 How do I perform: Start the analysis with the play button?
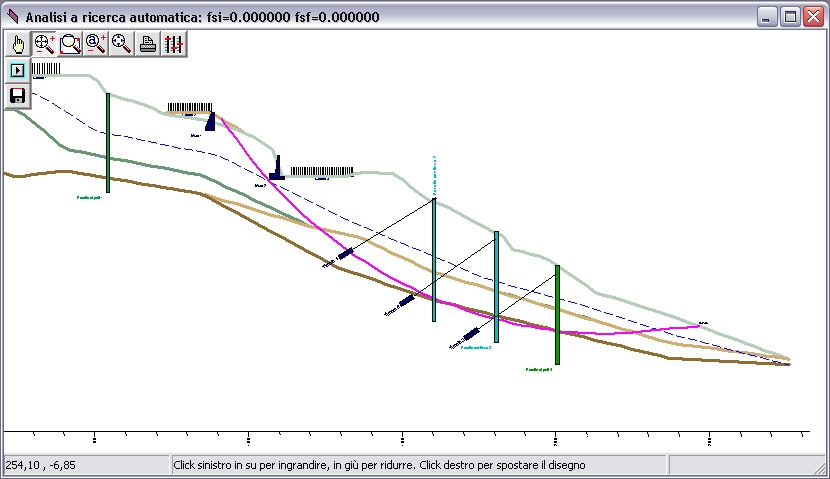coord(17,70)
